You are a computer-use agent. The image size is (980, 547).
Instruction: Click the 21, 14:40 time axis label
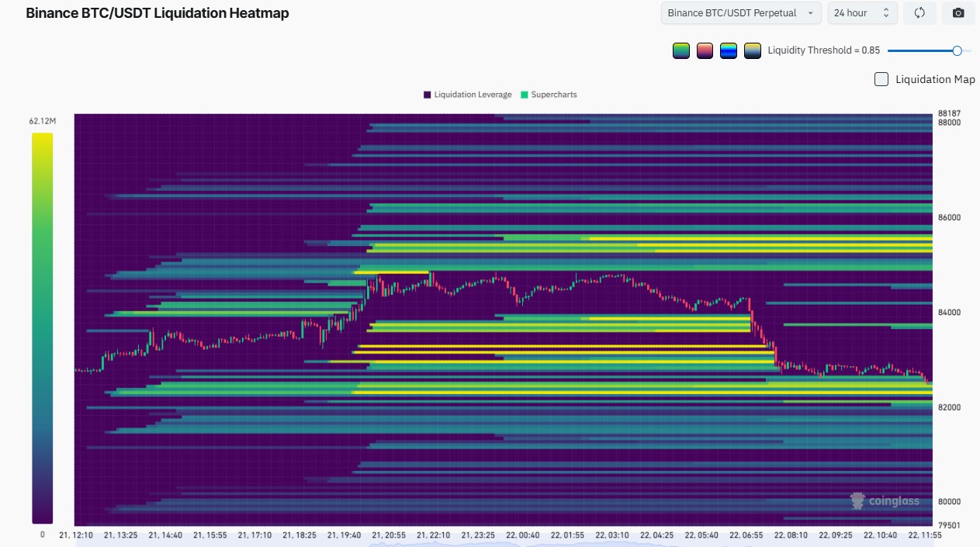coord(164,535)
